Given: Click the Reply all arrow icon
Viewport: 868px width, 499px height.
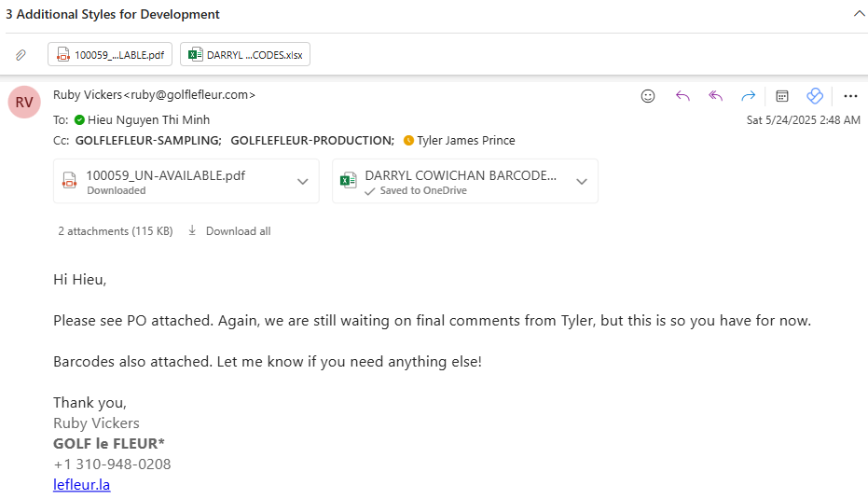Looking at the screenshot, I should tap(715, 96).
